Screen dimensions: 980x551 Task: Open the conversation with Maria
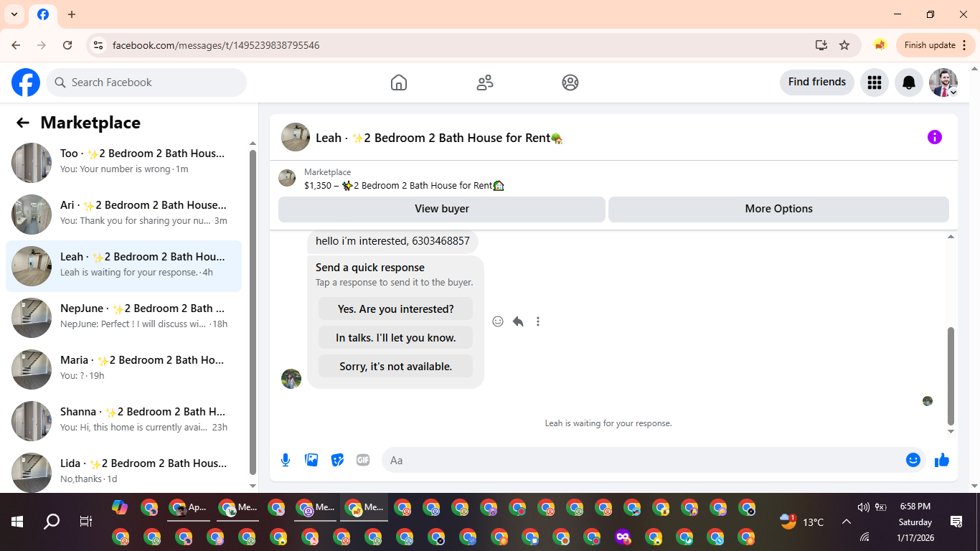coord(123,369)
